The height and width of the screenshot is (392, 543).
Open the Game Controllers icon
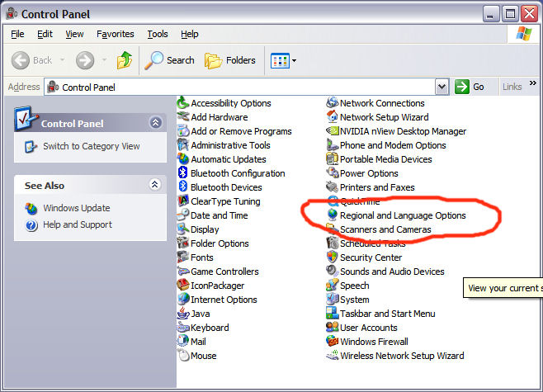[182, 272]
